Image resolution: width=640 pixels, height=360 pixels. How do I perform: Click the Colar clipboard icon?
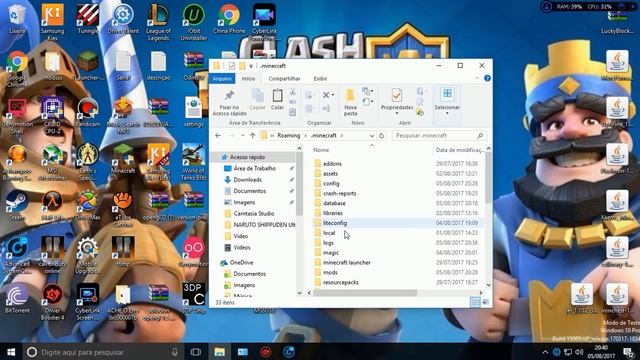coord(278,96)
